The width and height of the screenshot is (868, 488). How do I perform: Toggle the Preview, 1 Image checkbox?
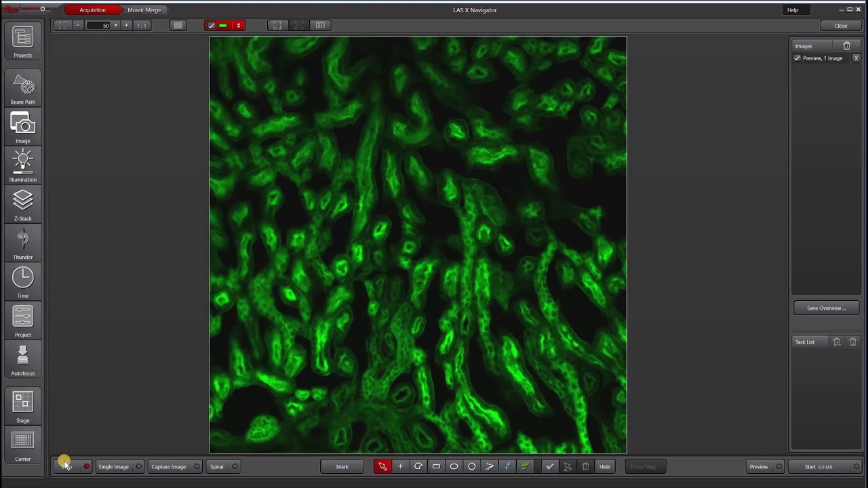tap(797, 58)
